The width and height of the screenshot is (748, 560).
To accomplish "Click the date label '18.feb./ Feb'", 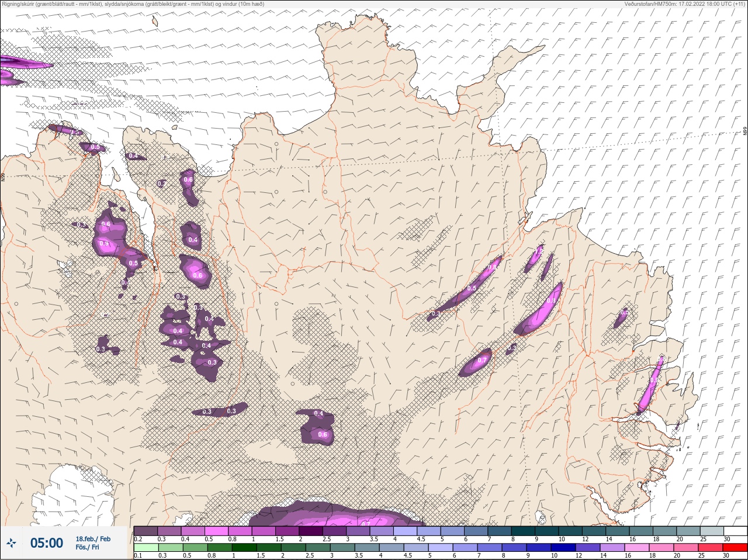I will click(93, 538).
